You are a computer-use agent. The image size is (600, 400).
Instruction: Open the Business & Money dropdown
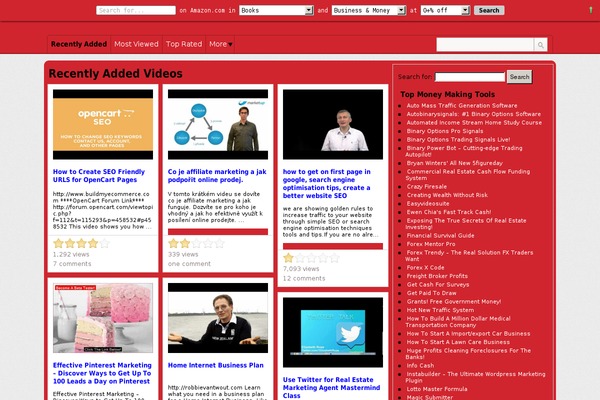click(369, 10)
